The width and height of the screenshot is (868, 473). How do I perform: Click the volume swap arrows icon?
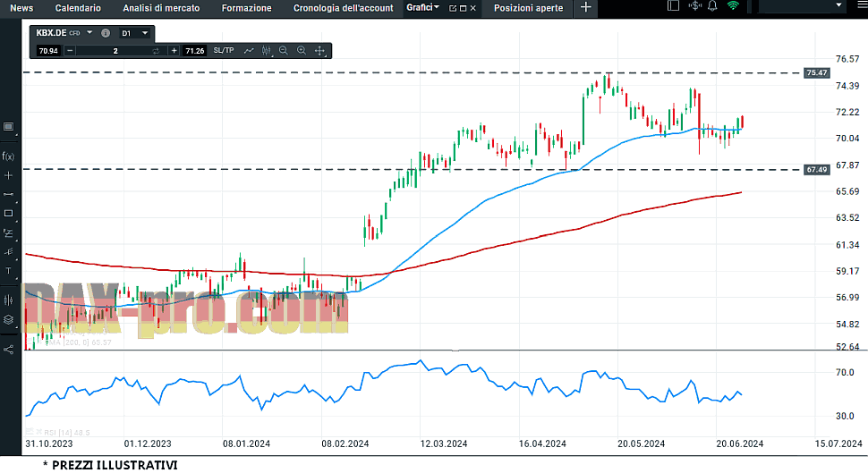[x=156, y=51]
